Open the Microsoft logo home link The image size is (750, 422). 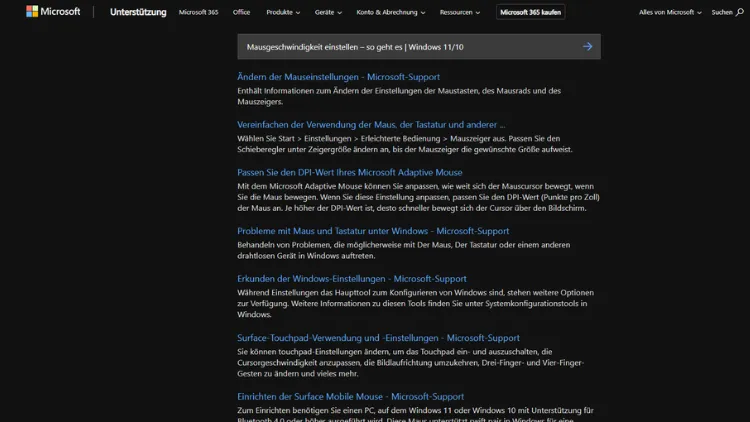[53, 11]
